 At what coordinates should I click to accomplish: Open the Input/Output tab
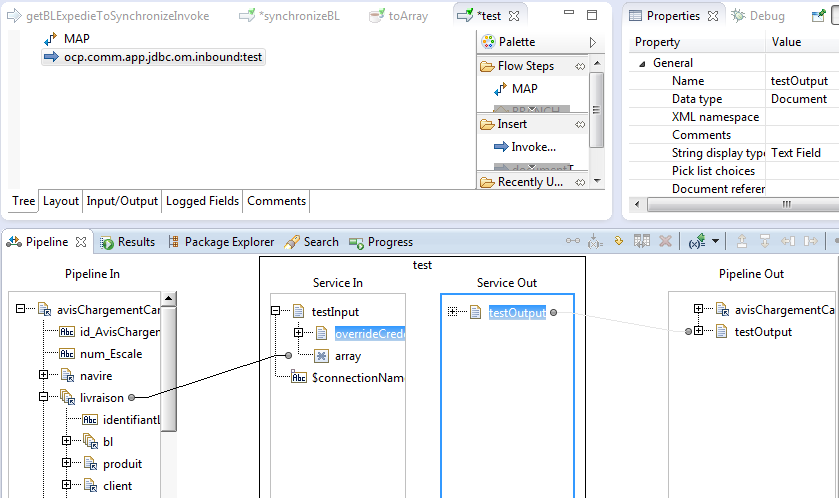tap(122, 201)
